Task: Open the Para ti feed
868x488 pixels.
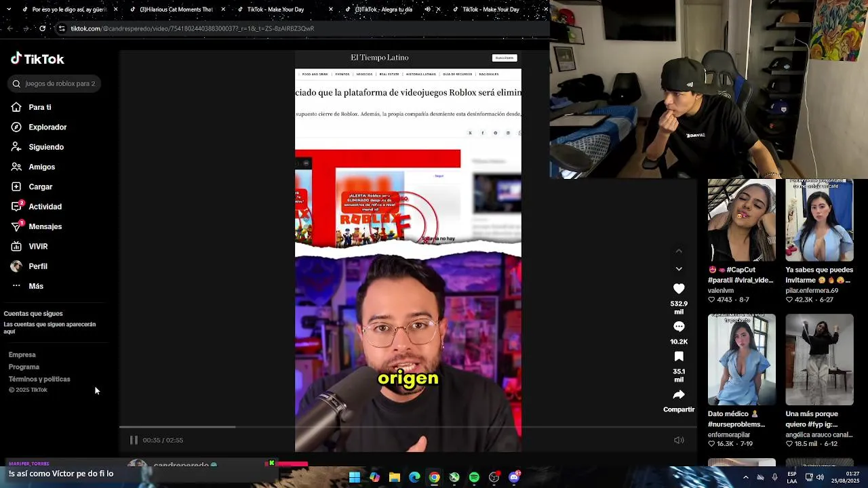Action: coord(31,107)
